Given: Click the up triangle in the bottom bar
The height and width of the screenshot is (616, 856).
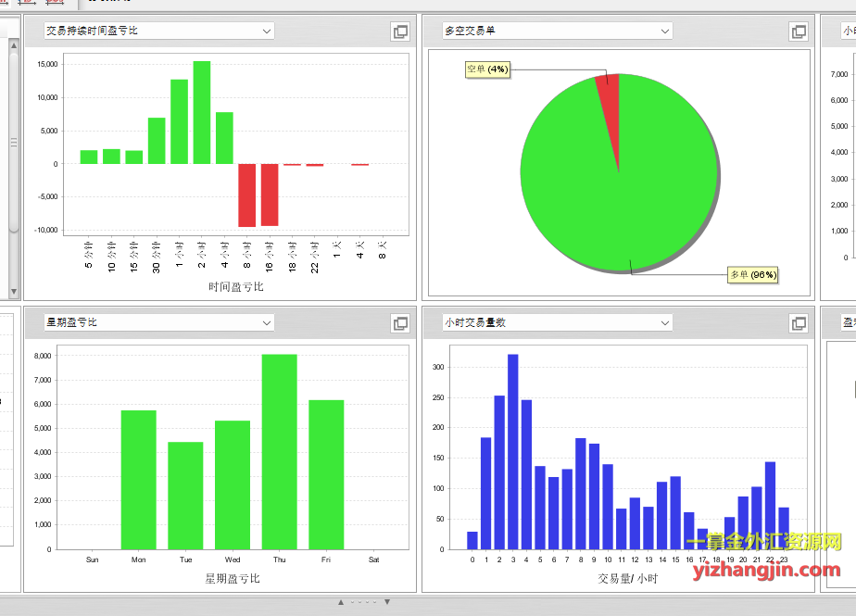Looking at the screenshot, I should (x=341, y=602).
